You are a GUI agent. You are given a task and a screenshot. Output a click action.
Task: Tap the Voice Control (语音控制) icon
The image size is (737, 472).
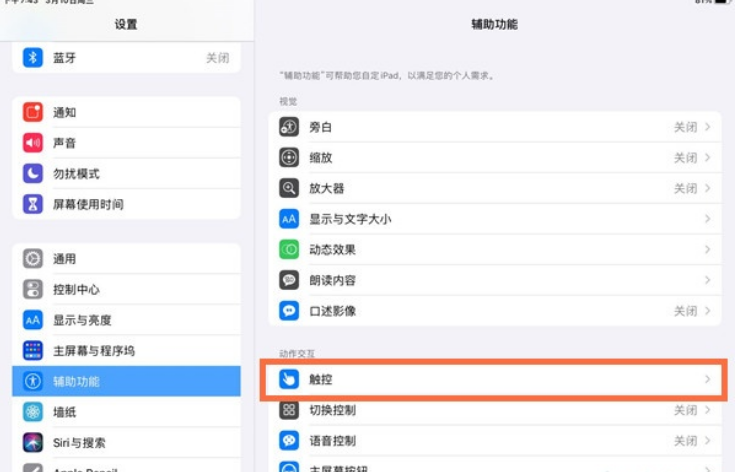coord(289,441)
